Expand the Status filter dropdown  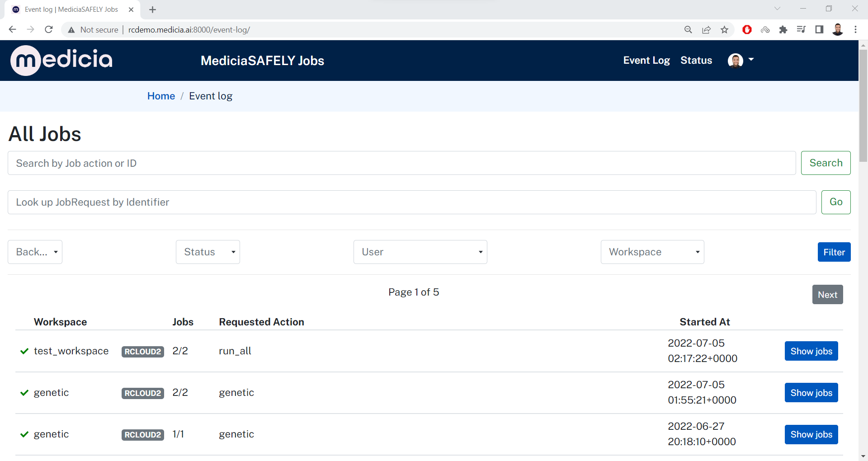[x=208, y=252]
